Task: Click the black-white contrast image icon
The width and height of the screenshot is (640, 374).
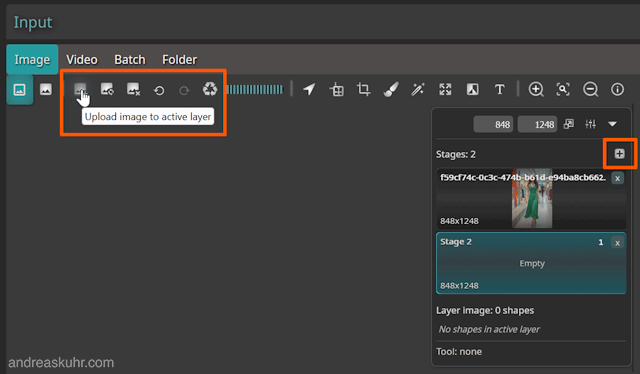Action: pos(473,89)
